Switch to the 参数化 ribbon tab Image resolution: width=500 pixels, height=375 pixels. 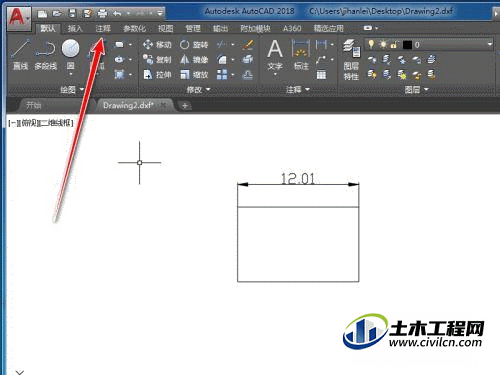point(135,28)
